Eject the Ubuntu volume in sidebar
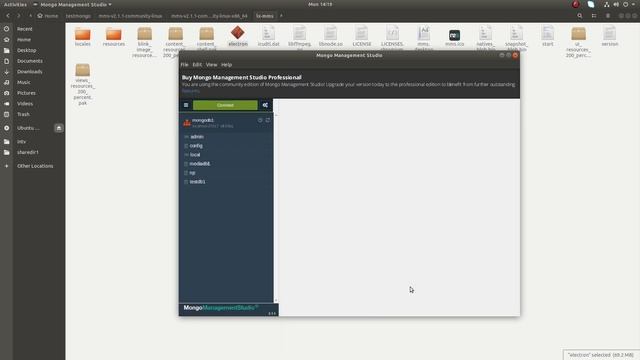640x360 pixels. point(59,128)
